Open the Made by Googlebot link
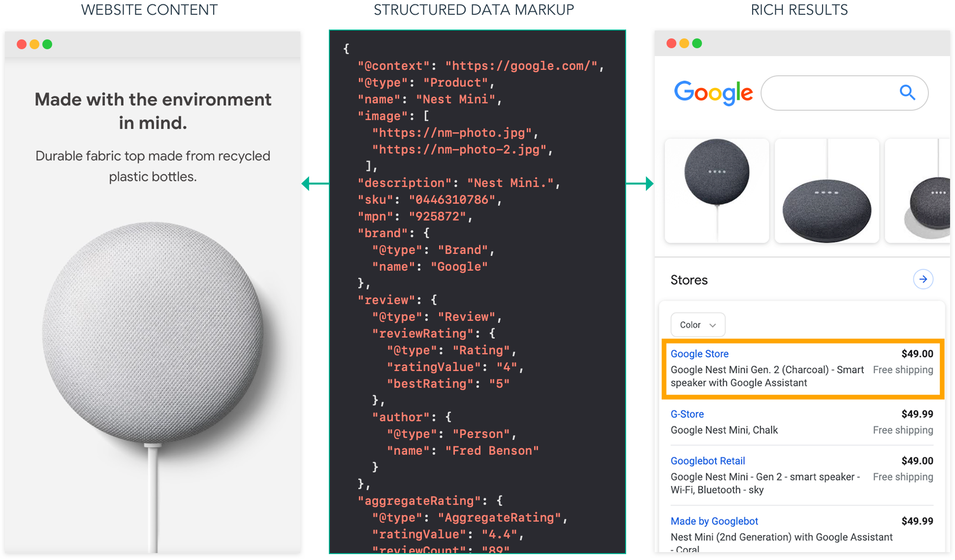This screenshot has width=955, height=560. 714,521
